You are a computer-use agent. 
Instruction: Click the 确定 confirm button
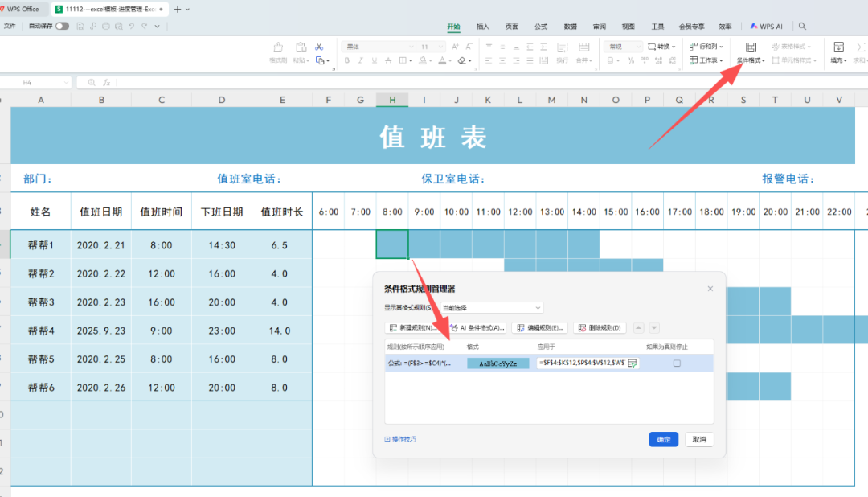click(x=663, y=439)
